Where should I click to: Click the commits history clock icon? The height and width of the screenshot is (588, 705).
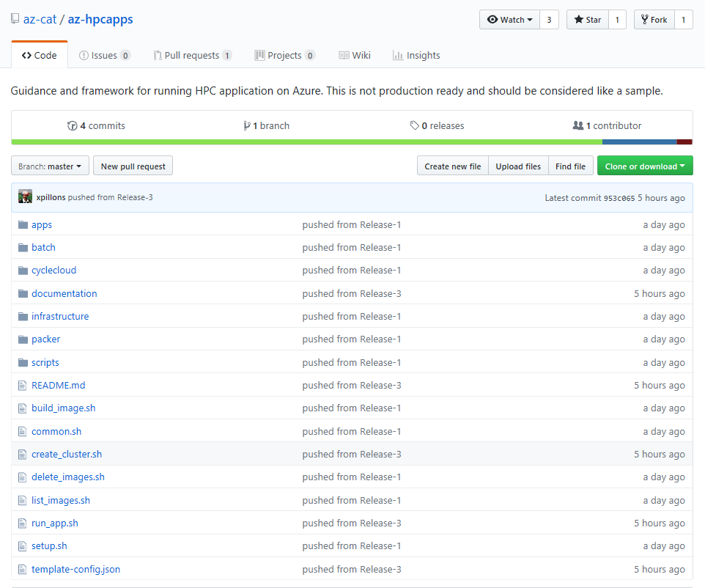(x=72, y=125)
